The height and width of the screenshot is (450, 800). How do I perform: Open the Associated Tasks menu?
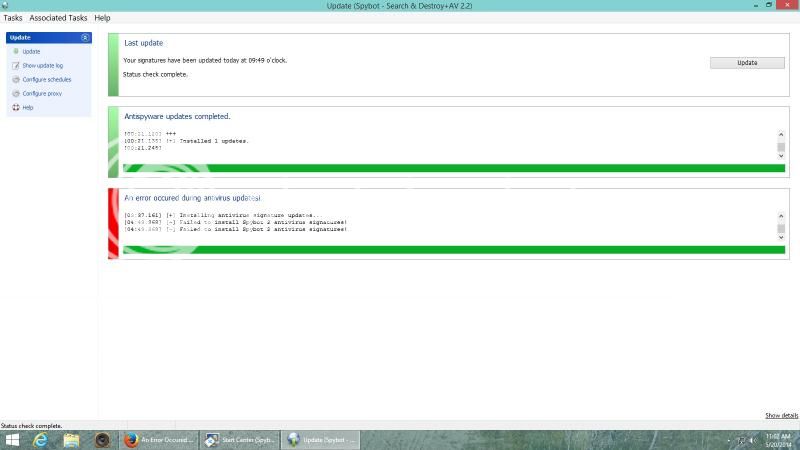pos(58,18)
